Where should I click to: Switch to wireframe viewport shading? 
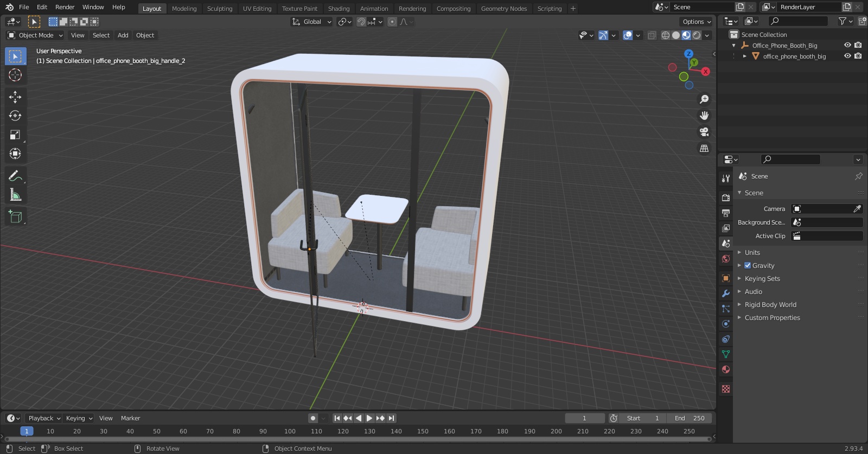point(666,35)
